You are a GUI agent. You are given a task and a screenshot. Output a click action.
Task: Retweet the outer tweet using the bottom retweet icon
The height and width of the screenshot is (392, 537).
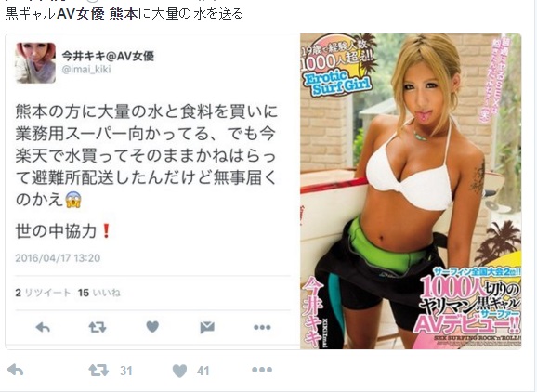click(x=98, y=370)
